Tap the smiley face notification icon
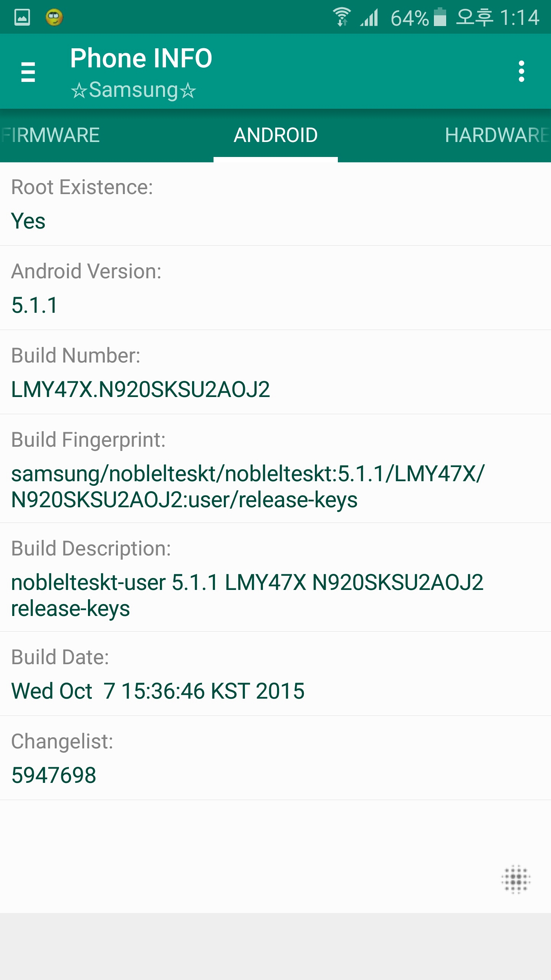 pos(54,17)
